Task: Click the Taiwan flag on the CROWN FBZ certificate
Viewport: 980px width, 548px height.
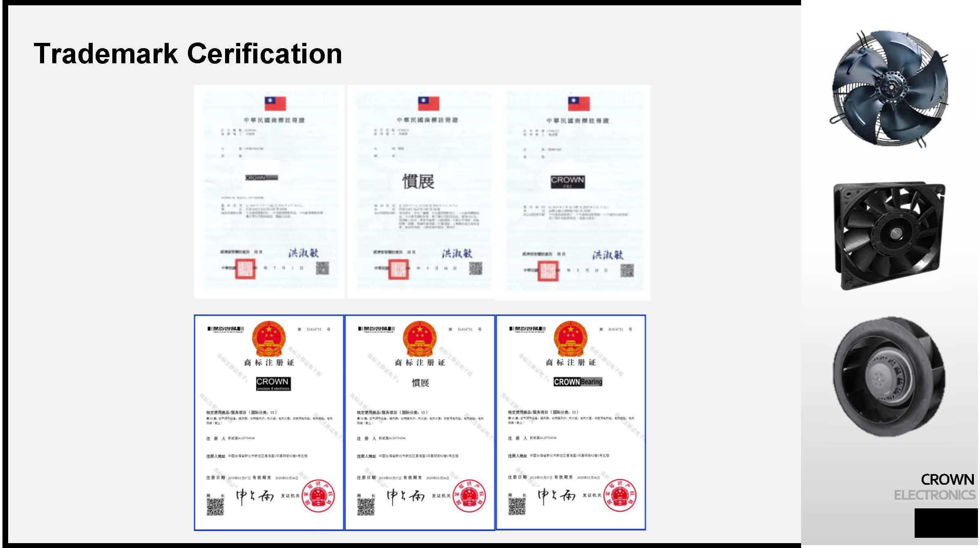Action: pos(579,104)
